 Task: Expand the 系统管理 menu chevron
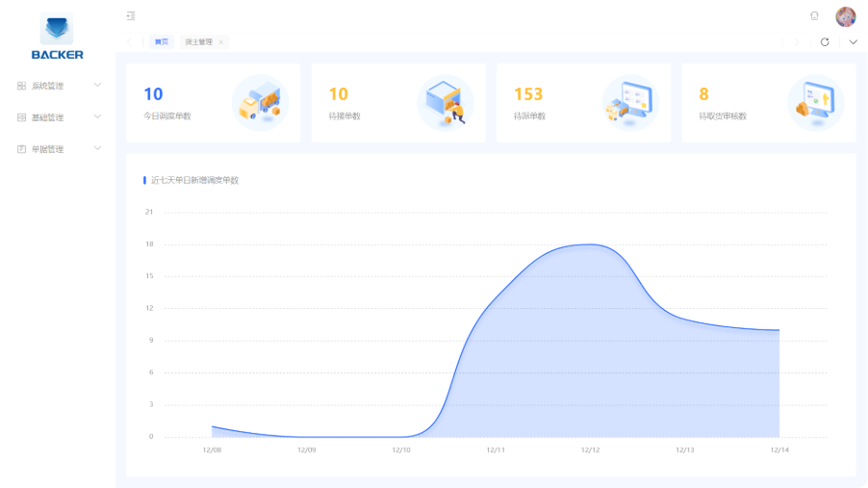97,86
